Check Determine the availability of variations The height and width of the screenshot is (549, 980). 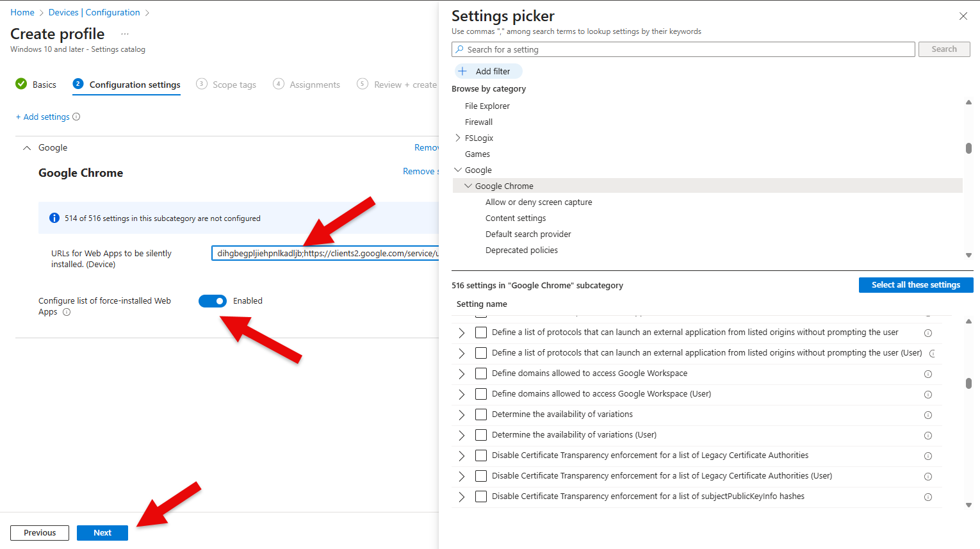click(481, 414)
